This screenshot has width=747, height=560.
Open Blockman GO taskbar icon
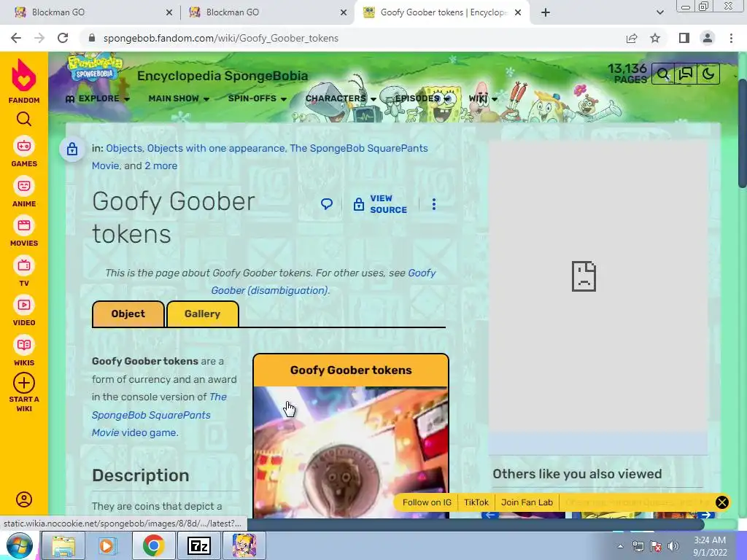pyautogui.click(x=244, y=545)
